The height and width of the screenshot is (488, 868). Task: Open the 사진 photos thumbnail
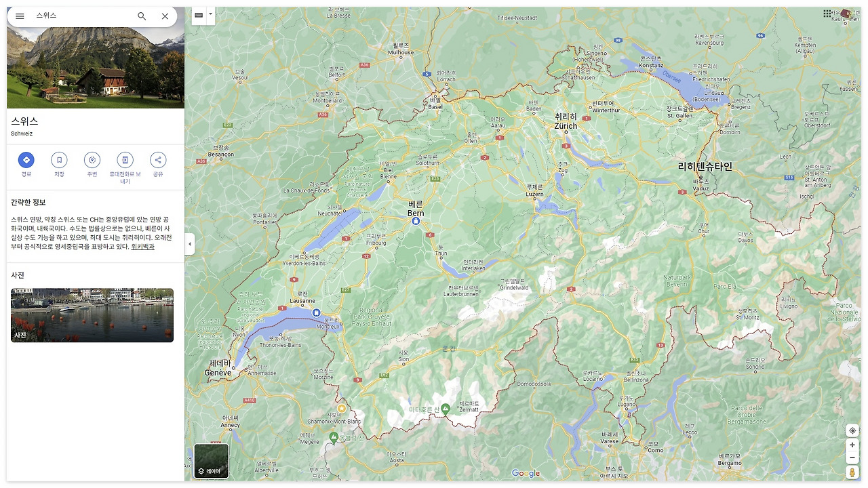92,315
